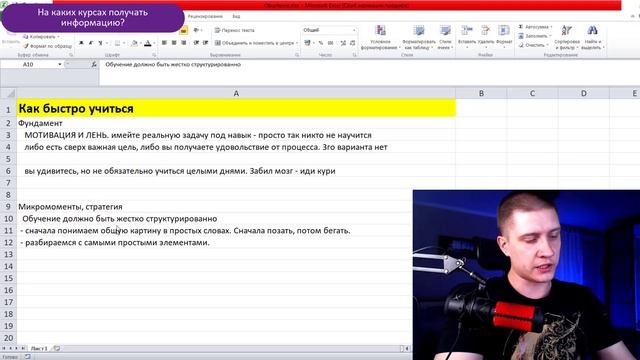Open Форматировать как таблицу
Screen dimensions: 640x360
tap(418, 38)
